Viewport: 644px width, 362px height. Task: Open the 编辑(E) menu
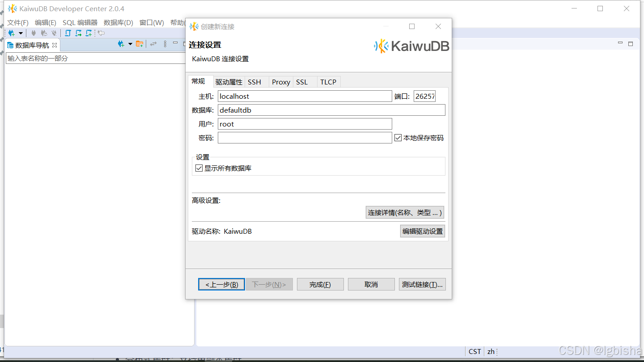pyautogui.click(x=46, y=22)
